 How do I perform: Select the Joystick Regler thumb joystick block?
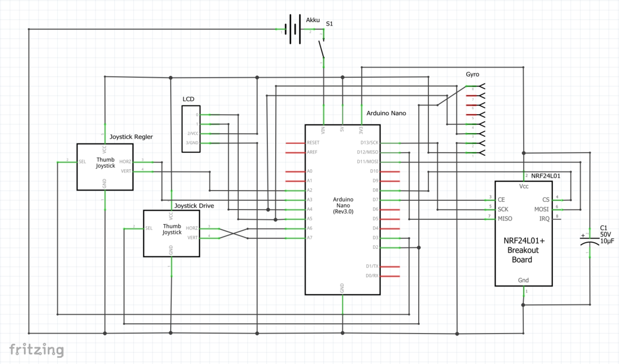pos(105,166)
